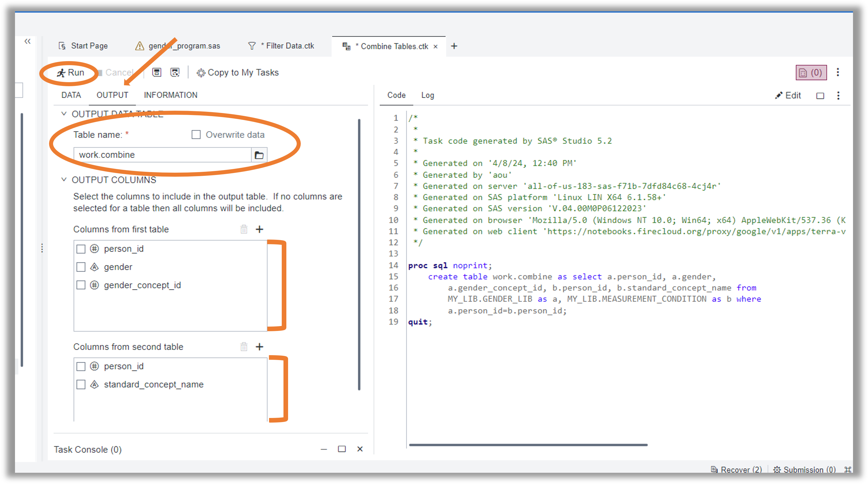868x484 pixels.
Task: Click the left navigation pane scrollbar
Action: coord(22,240)
